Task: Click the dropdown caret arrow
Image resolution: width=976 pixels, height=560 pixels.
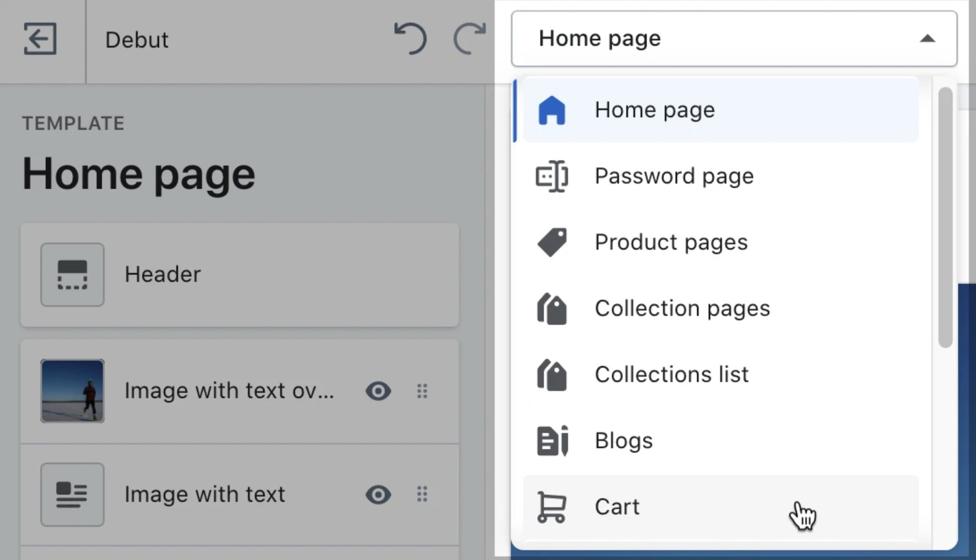Action: (x=927, y=39)
